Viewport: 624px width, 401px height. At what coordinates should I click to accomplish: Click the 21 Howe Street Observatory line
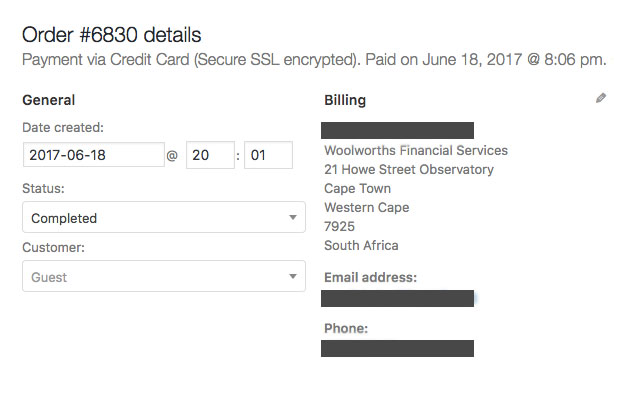[409, 170]
